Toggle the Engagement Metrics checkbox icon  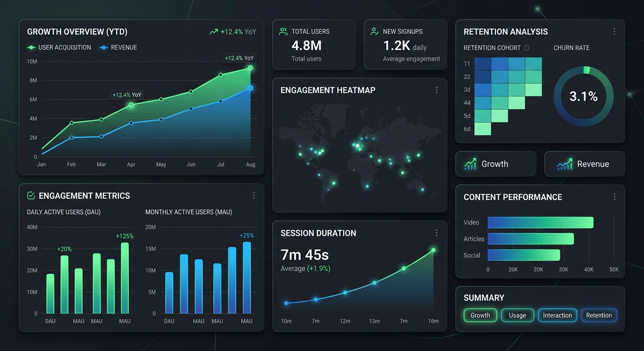[x=31, y=196]
